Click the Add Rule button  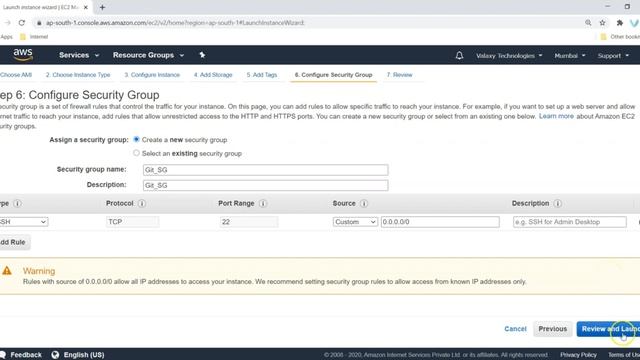(14, 242)
